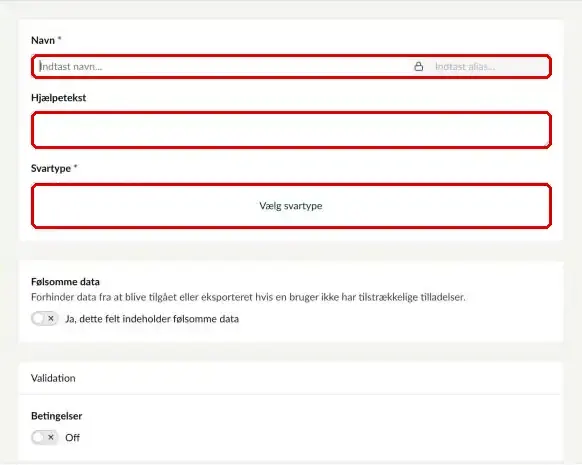Click the 'Hjælpetekst' label
Screen dimensions: 582x465
point(59,98)
